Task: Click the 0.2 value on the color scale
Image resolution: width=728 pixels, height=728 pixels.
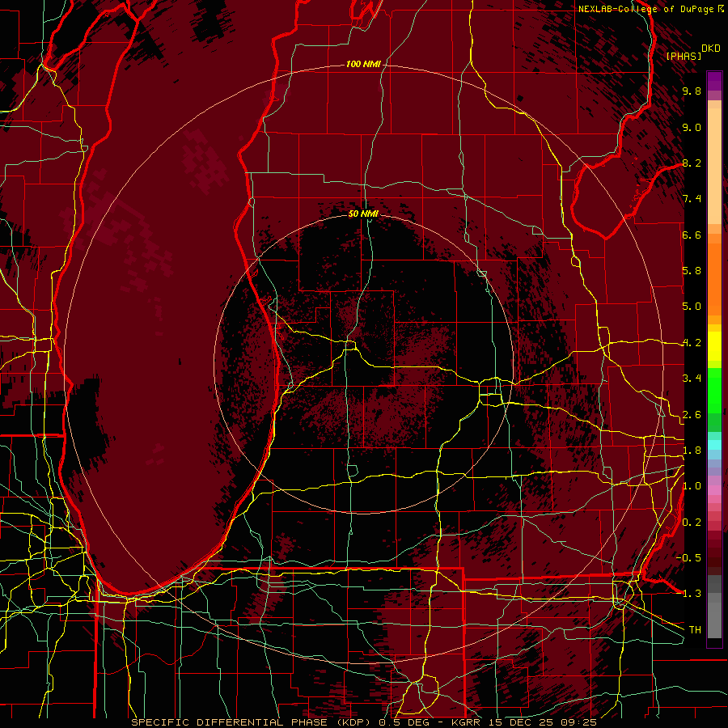Action: 692,523
